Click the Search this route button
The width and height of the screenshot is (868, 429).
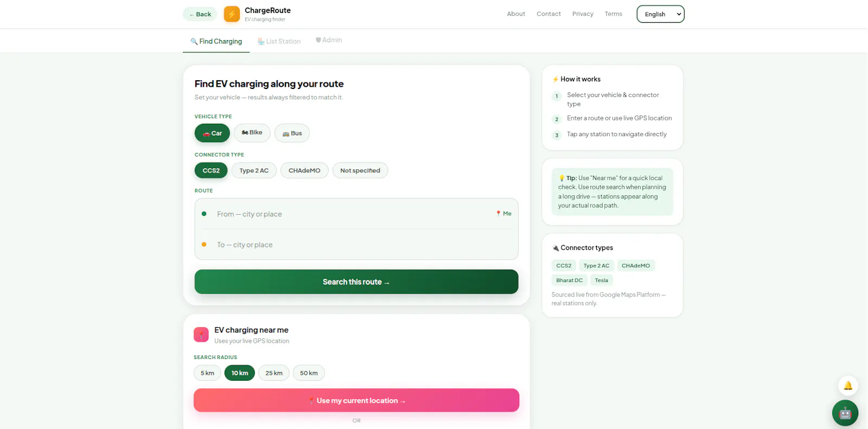click(x=356, y=282)
